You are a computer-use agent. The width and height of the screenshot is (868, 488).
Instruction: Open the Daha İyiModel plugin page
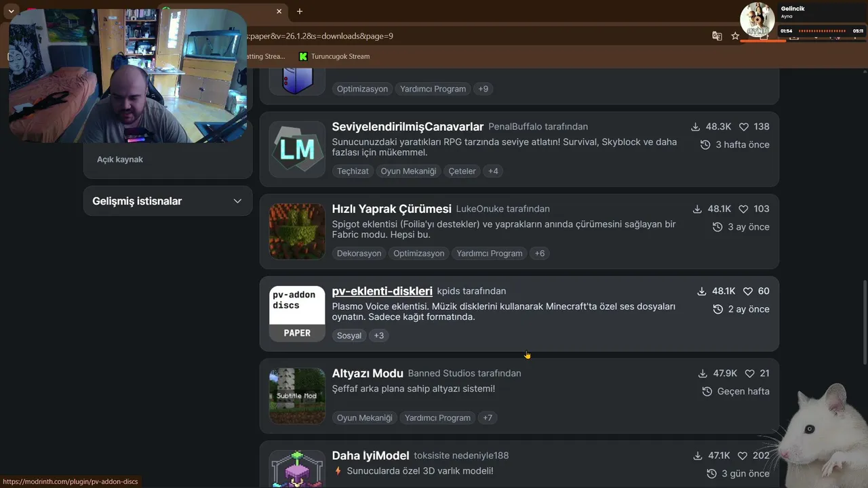point(370,455)
